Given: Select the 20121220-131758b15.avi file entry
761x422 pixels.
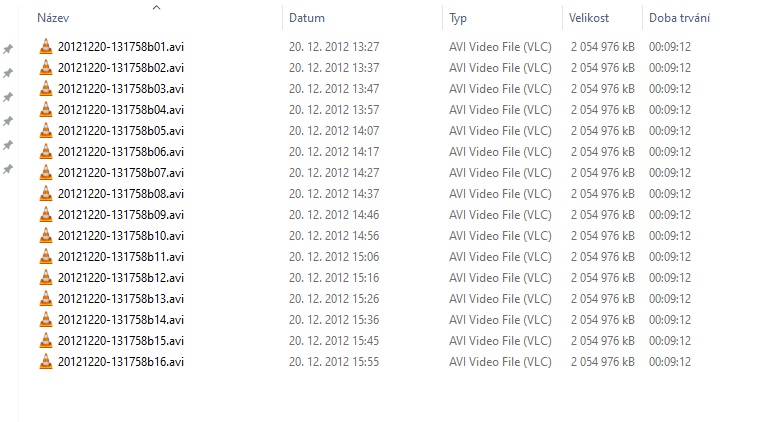Looking at the screenshot, I should pyautogui.click(x=121, y=340).
